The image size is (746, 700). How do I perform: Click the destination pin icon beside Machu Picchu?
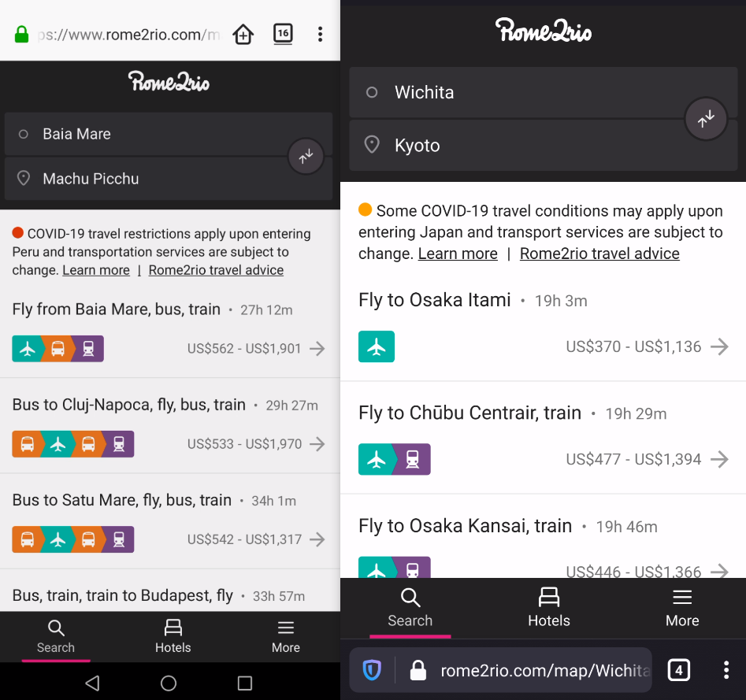click(24, 178)
